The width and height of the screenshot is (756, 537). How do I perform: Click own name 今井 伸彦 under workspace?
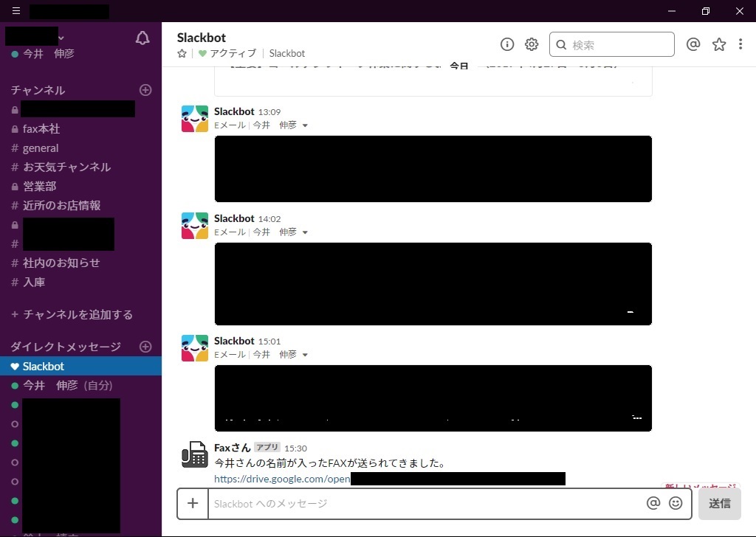click(x=48, y=53)
